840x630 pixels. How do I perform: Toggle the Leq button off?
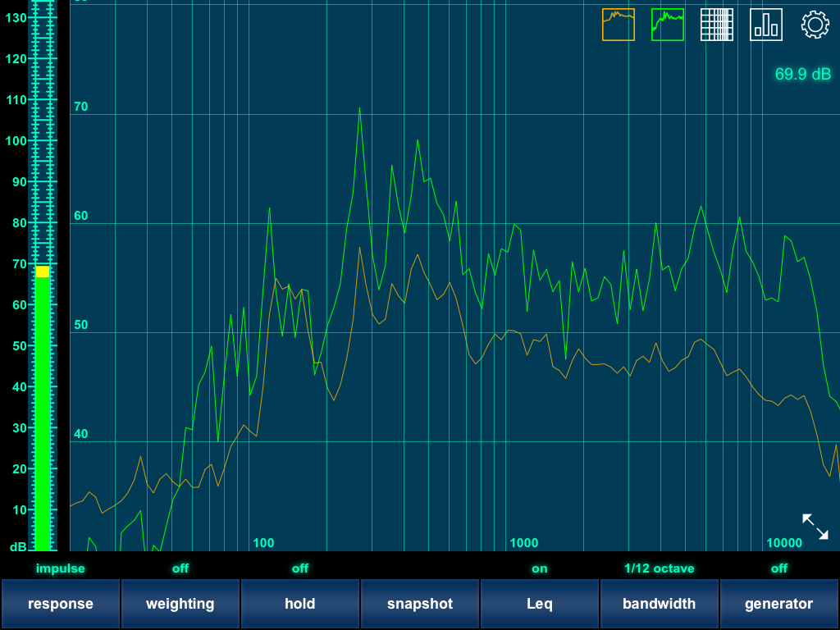coord(539,604)
